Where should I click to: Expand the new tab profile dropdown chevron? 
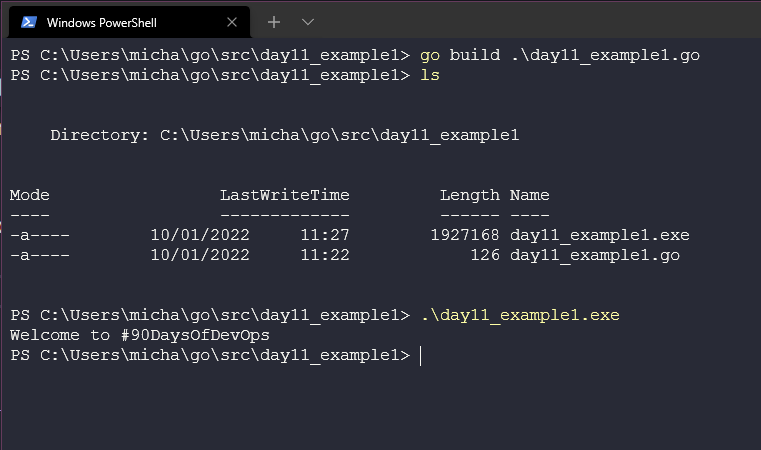(307, 21)
